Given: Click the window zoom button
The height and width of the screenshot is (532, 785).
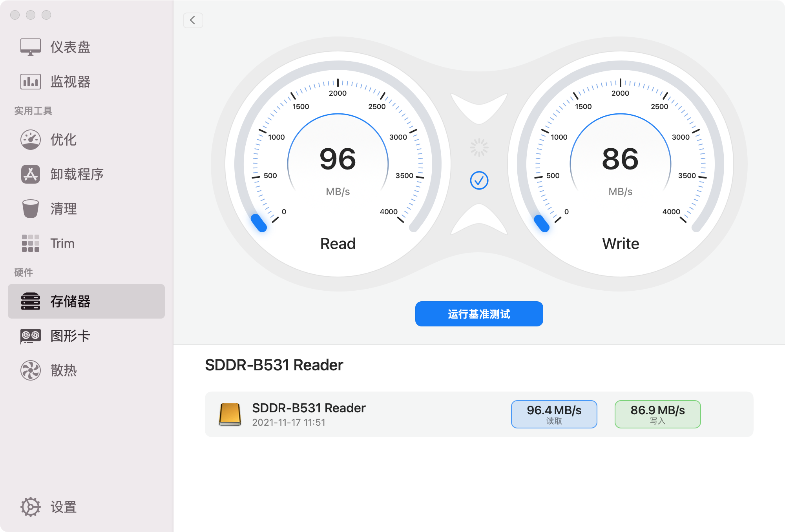Looking at the screenshot, I should [x=46, y=15].
